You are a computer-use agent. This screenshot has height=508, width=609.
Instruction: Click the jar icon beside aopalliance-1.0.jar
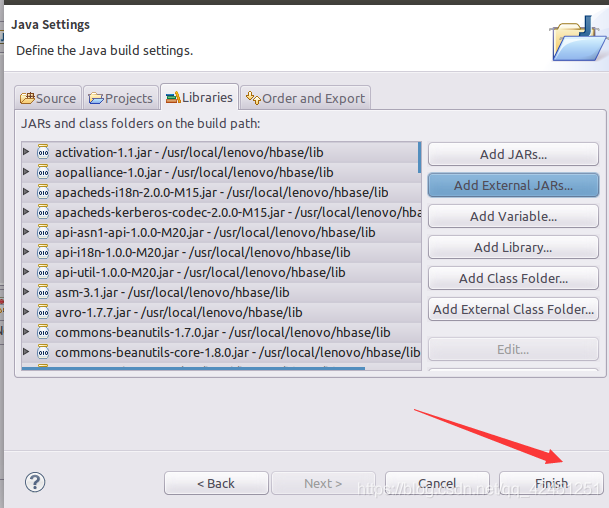(43, 172)
